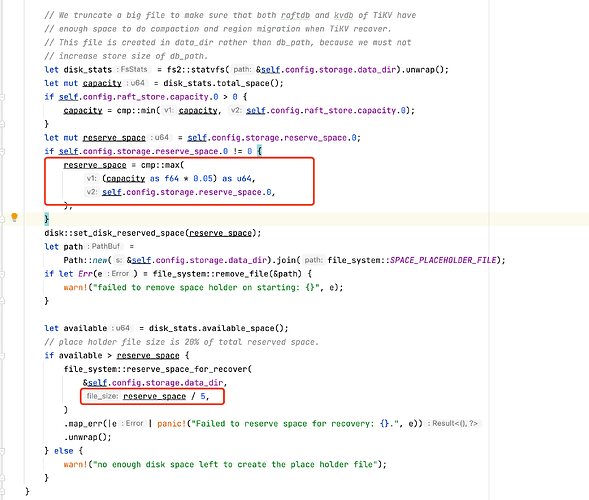Click the 'Result<(), ?>' type hint

point(453,423)
